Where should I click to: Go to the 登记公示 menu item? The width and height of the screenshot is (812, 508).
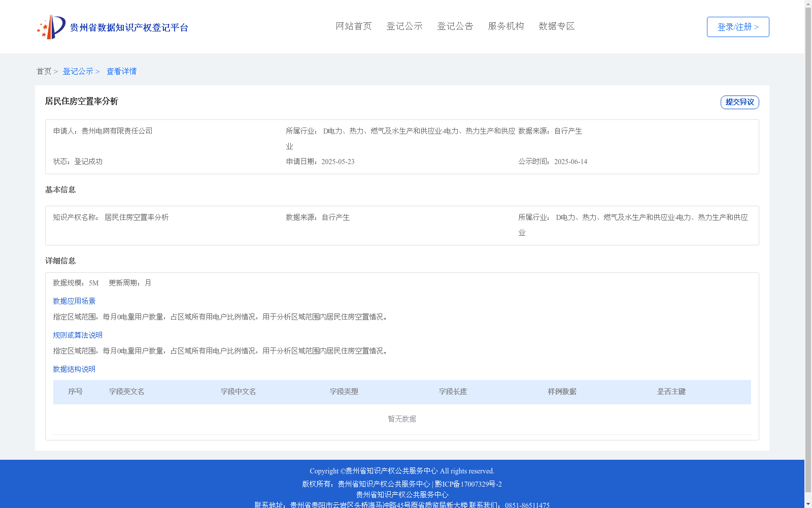[404, 26]
